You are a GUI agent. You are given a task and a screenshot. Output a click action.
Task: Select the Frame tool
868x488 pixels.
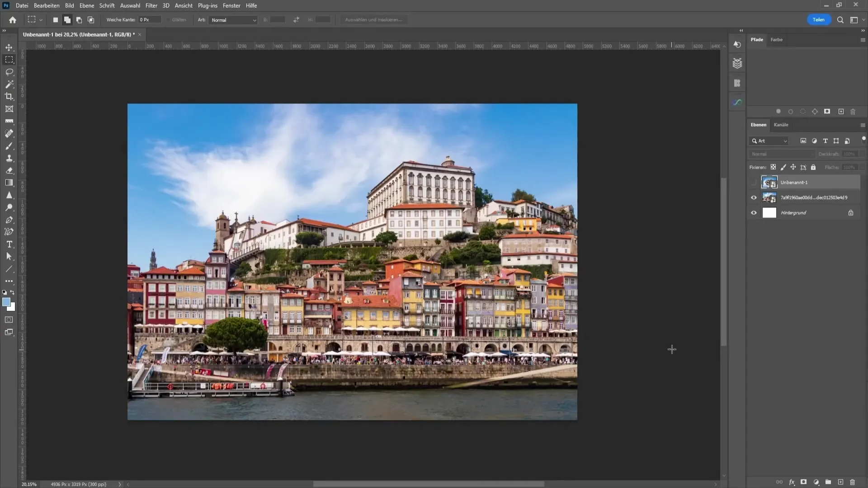click(x=9, y=109)
